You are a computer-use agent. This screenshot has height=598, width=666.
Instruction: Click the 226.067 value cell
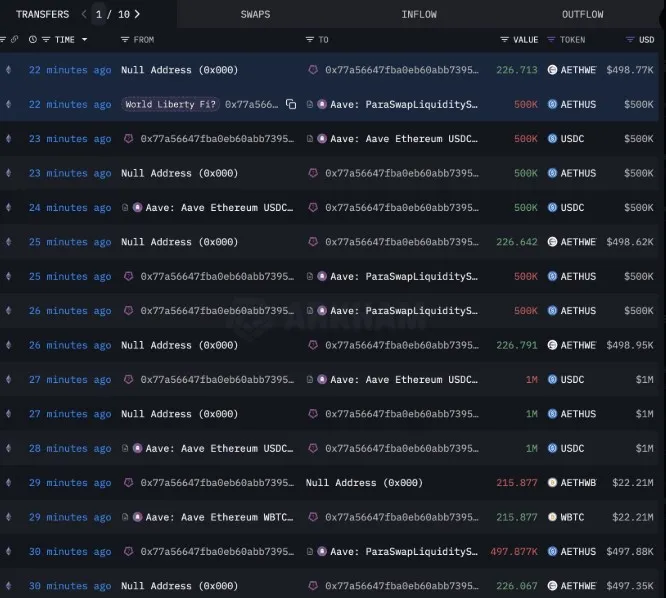click(x=517, y=586)
